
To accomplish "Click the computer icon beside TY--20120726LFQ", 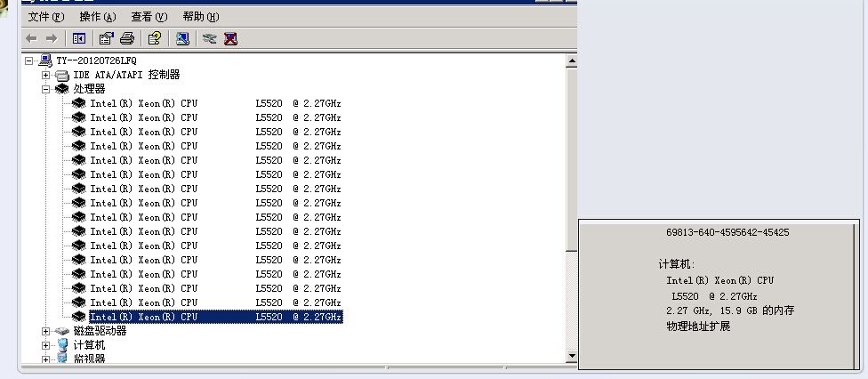I will (46, 60).
